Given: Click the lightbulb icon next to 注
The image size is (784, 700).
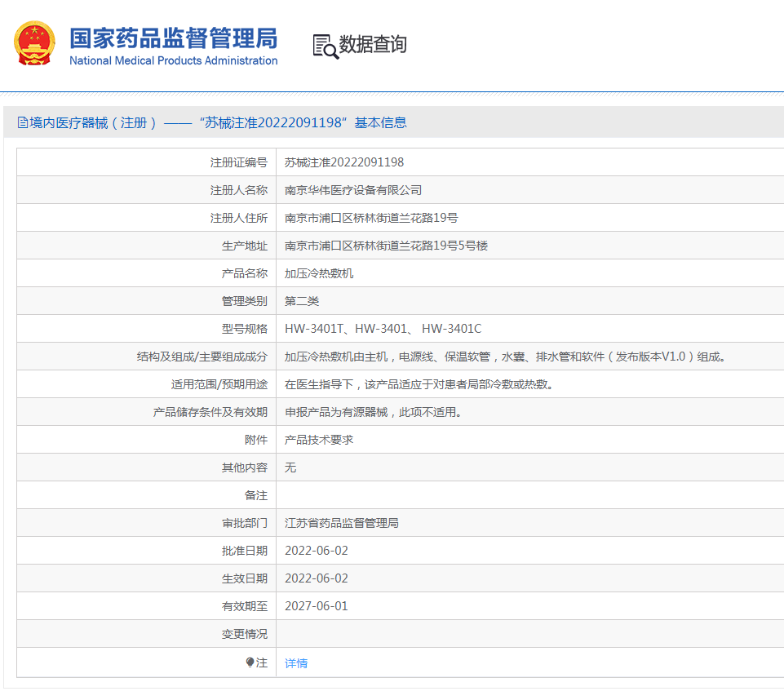Looking at the screenshot, I should (x=250, y=662).
